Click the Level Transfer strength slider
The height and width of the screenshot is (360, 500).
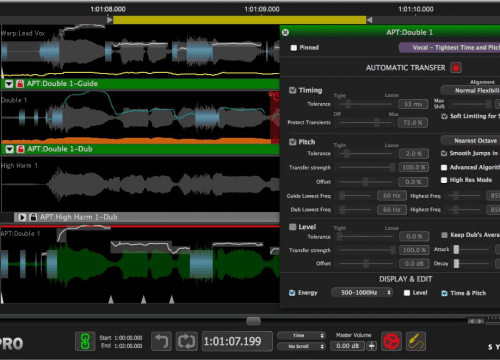pos(366,250)
